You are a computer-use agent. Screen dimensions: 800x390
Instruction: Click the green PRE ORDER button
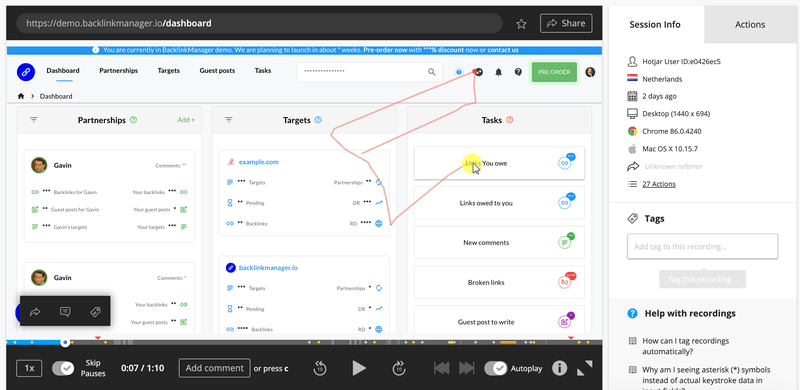coord(554,72)
